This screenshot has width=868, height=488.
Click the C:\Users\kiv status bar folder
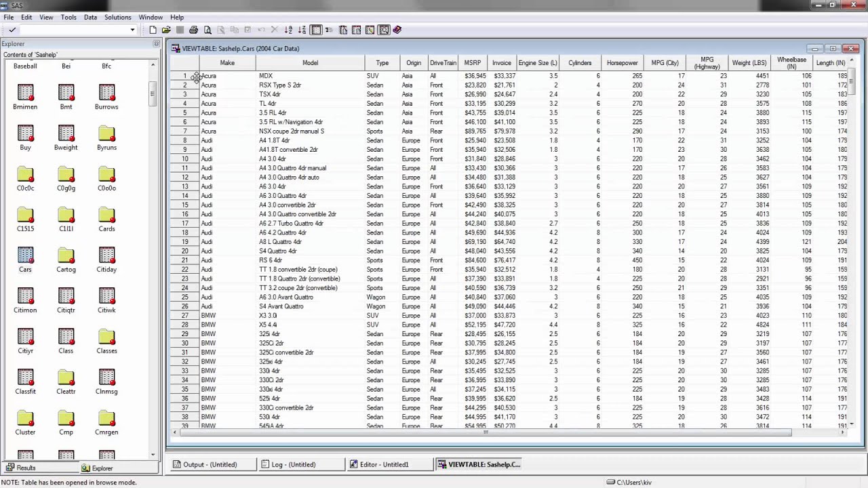[629, 483]
